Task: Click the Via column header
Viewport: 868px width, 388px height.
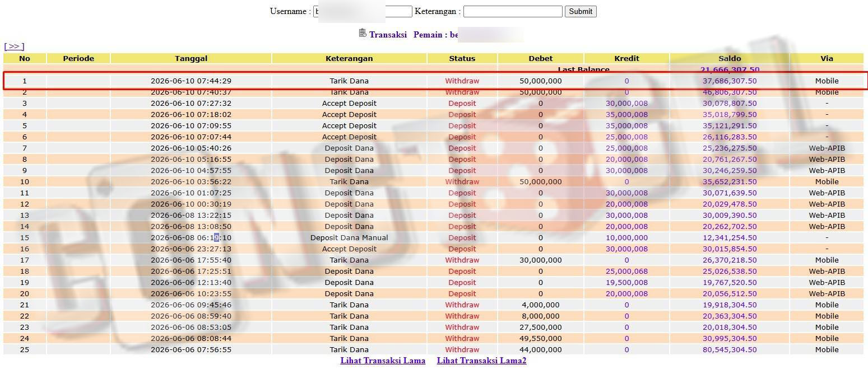Action: click(x=827, y=58)
